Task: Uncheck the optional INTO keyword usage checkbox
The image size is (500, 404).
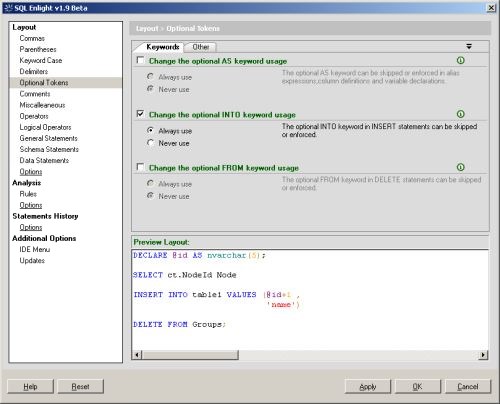Action: pyautogui.click(x=140, y=114)
